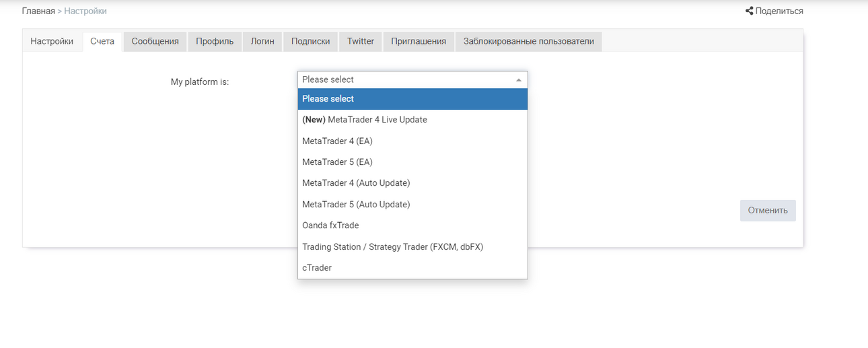Viewport: 868px width, 348px height.
Task: Choose cTrader from the list
Action: [x=412, y=268]
